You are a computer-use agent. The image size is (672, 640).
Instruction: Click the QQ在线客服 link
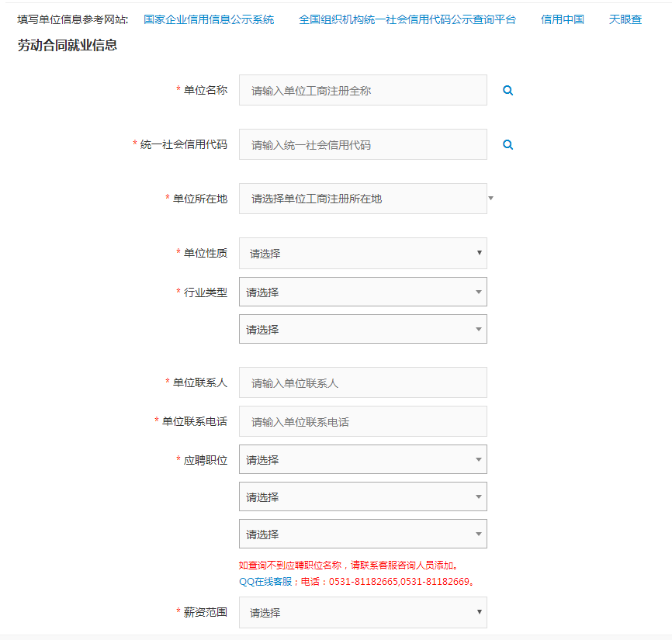pos(264,581)
